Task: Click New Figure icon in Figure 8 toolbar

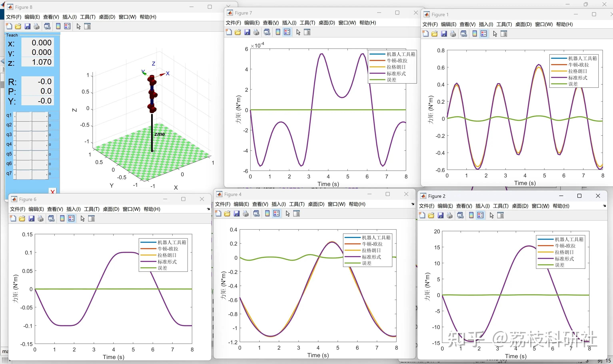Action: tap(9, 26)
